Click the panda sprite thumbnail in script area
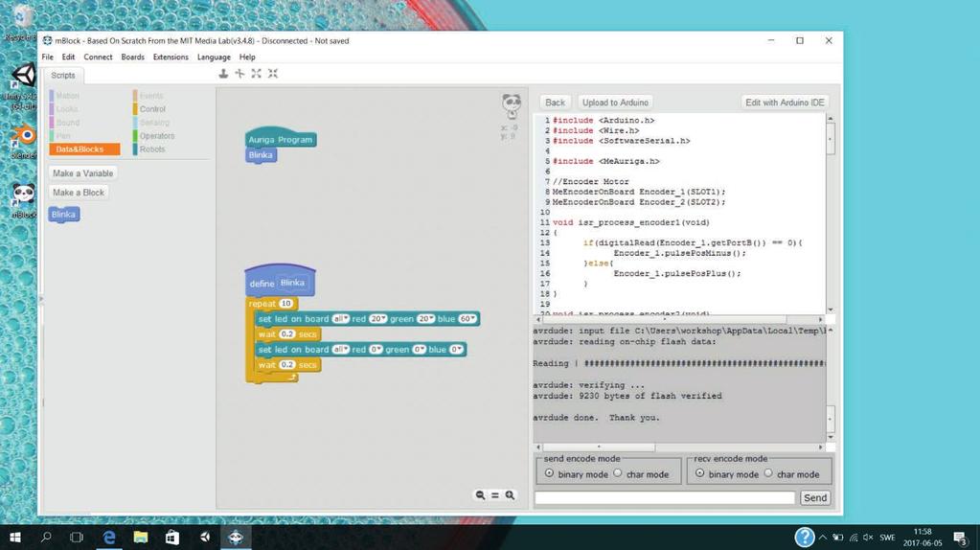 tap(512, 105)
